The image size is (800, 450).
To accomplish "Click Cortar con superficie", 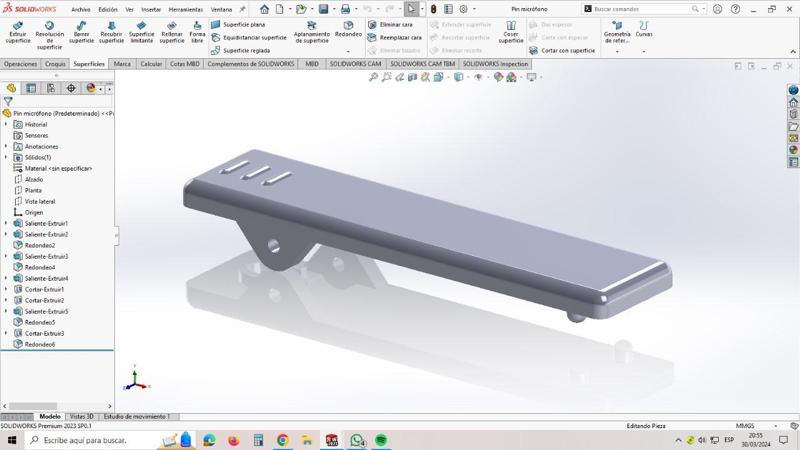I will coord(562,51).
